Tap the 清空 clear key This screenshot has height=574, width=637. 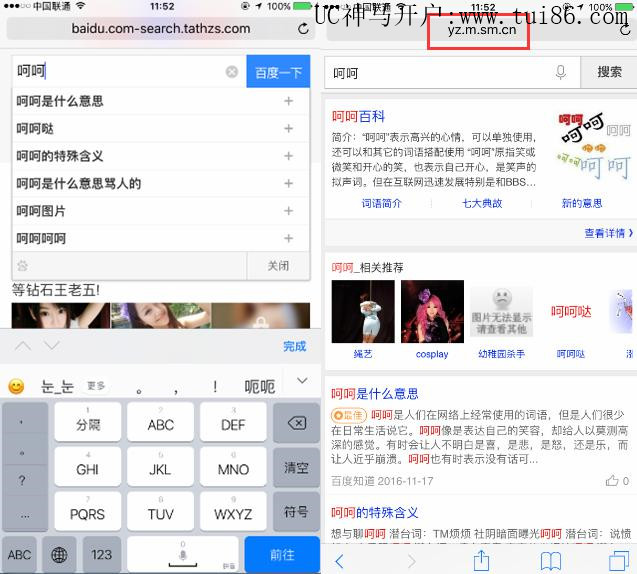297,468
